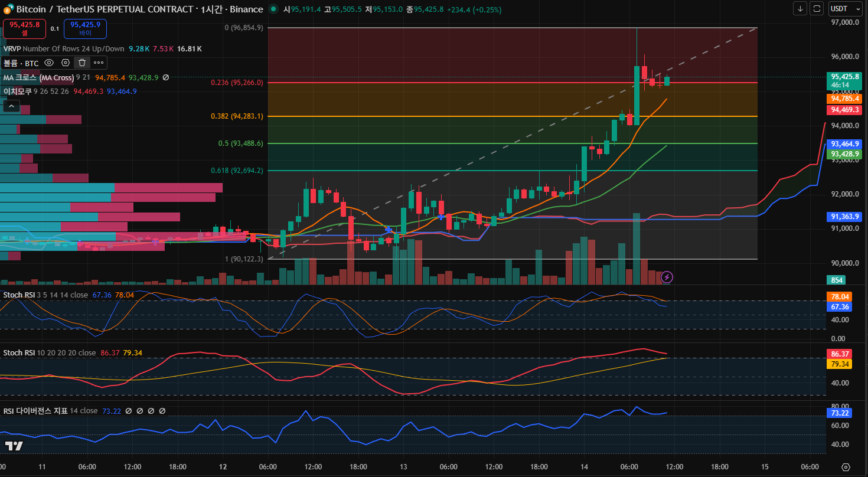This screenshot has width=868, height=477.
Task: Select the MA Cross indicator legend
Action: [38, 77]
